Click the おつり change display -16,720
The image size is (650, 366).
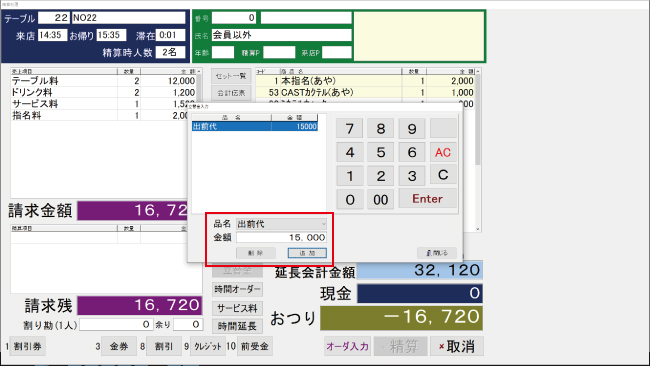401,318
